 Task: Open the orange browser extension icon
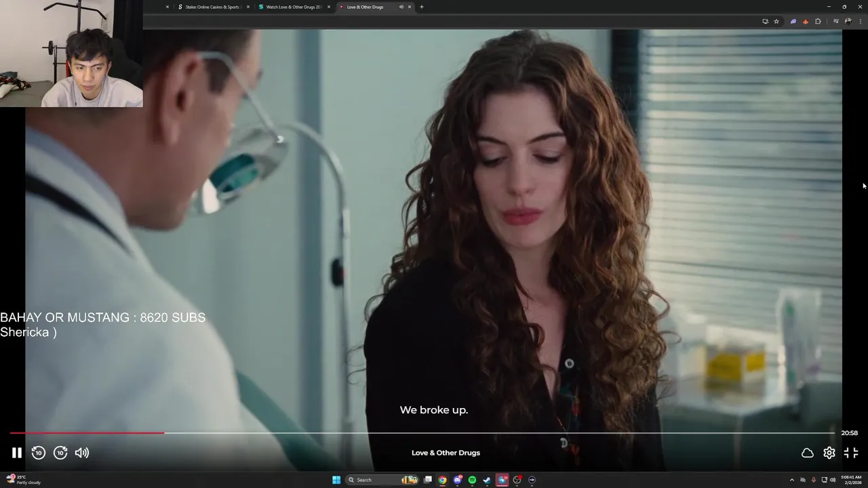click(806, 21)
